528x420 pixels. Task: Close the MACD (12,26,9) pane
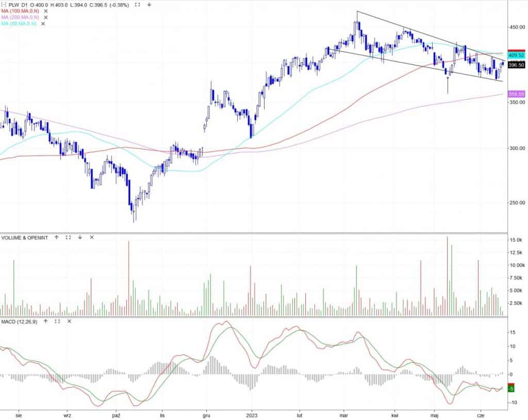[x=68, y=321]
